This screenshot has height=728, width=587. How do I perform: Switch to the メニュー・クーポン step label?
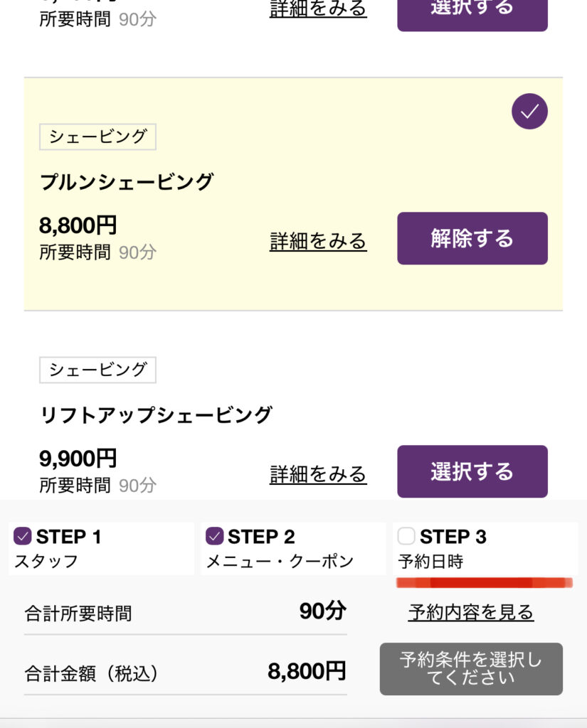pos(280,562)
